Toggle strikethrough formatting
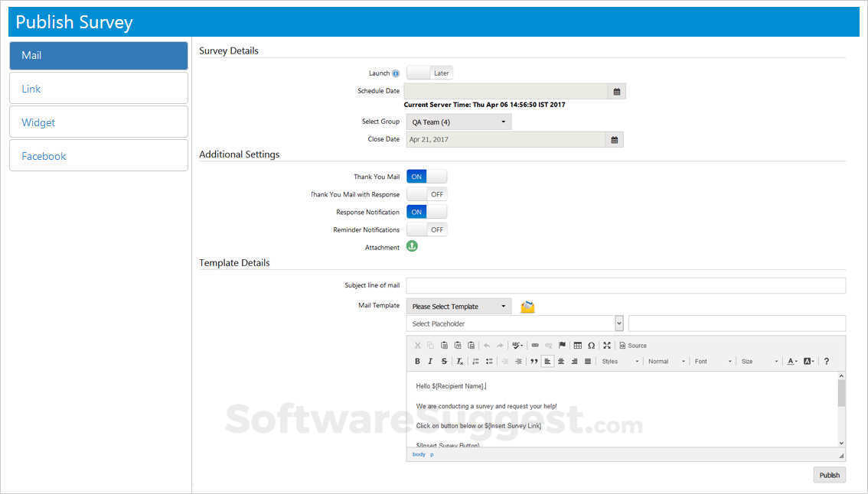 [444, 361]
